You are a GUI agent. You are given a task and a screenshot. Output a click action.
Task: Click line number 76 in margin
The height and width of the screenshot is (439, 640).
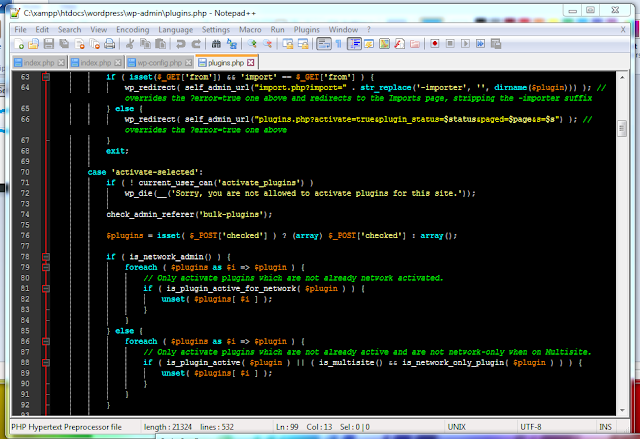pyautogui.click(x=25, y=235)
